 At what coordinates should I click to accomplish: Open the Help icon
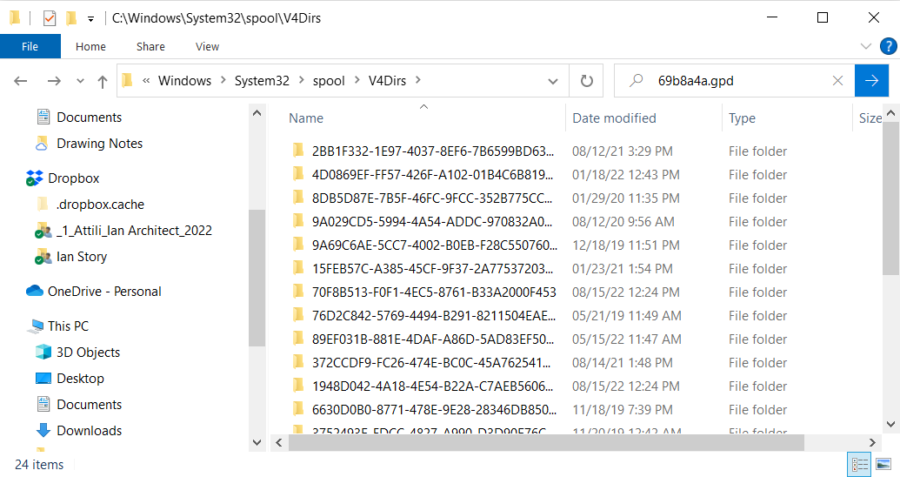coord(888,46)
